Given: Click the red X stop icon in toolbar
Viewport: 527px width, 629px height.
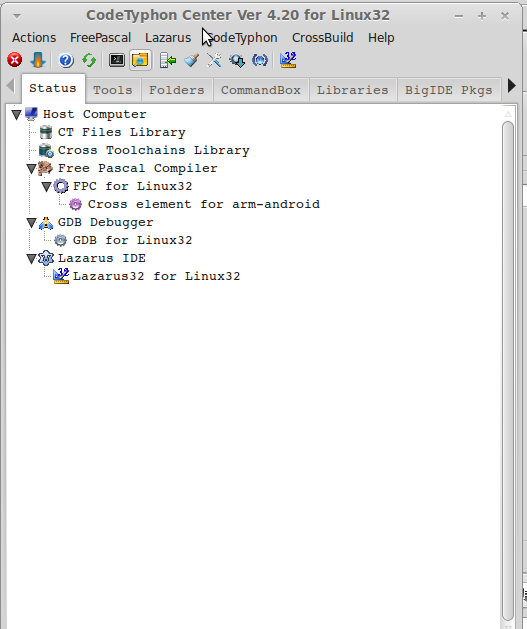Looking at the screenshot, I should point(15,60).
